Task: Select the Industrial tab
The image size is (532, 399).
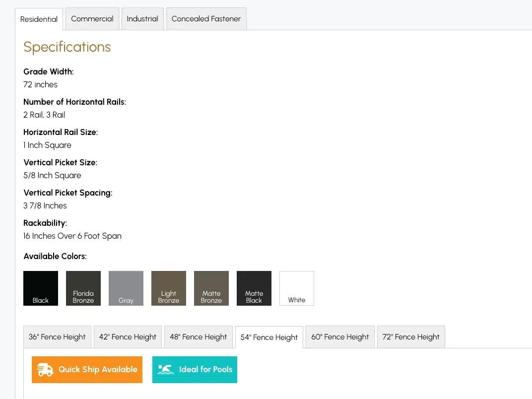Action: [142, 19]
